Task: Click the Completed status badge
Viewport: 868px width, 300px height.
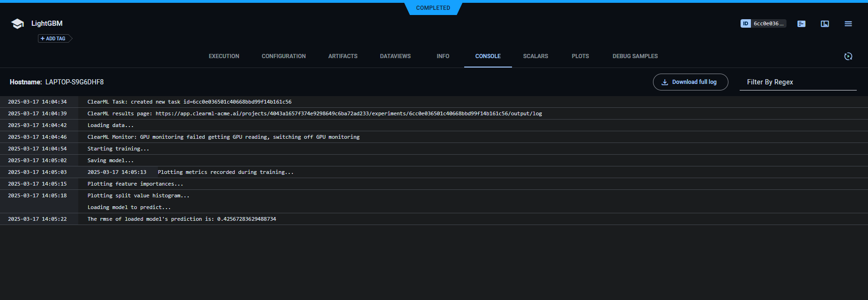Action: coord(433,8)
